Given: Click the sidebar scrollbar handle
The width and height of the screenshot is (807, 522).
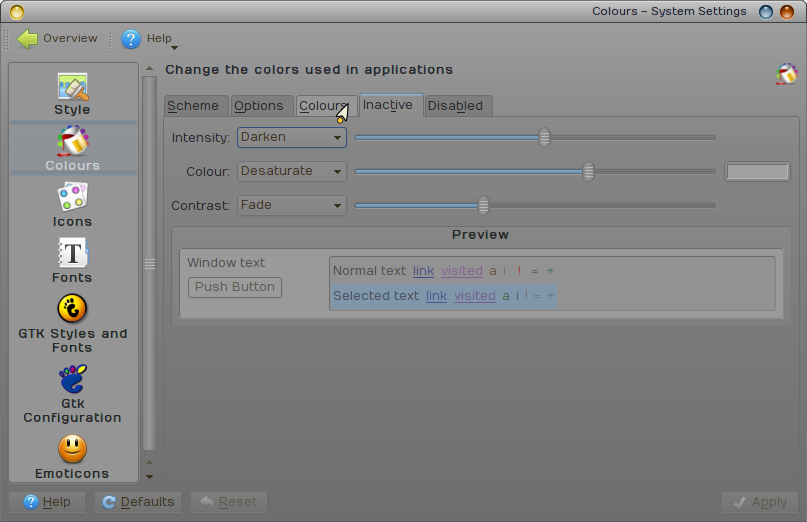Looking at the screenshot, I should click(149, 264).
